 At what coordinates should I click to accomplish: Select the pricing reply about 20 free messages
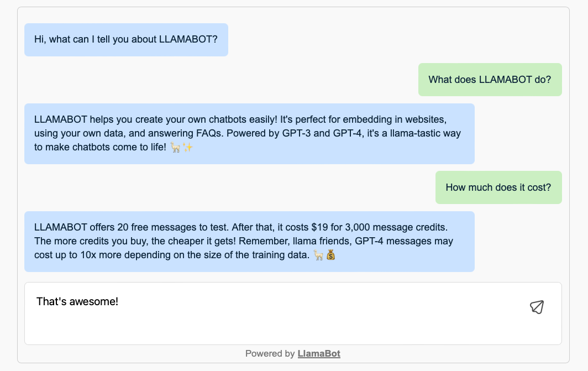[x=249, y=241]
